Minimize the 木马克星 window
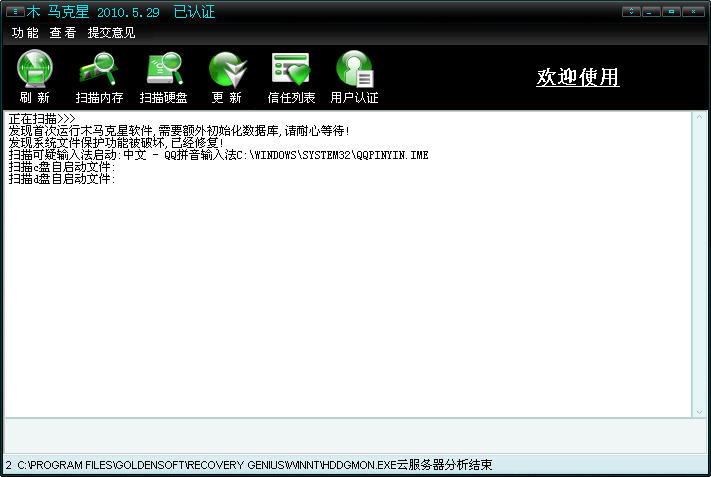The width and height of the screenshot is (711, 477). (x=651, y=11)
